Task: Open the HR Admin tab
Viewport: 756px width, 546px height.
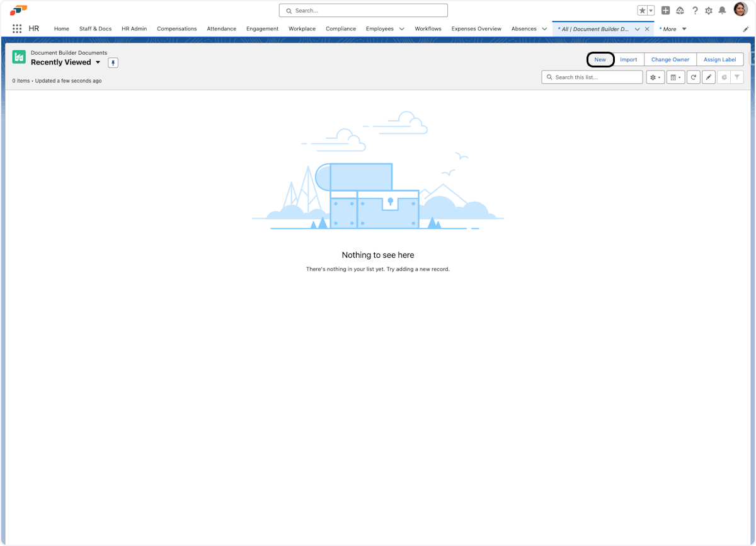Action: 134,28
